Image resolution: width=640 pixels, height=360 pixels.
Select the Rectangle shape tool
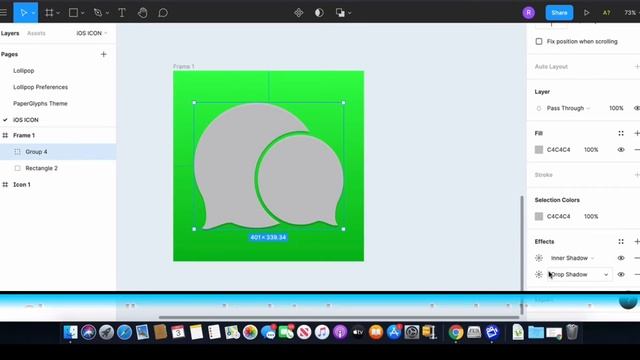pyautogui.click(x=73, y=13)
